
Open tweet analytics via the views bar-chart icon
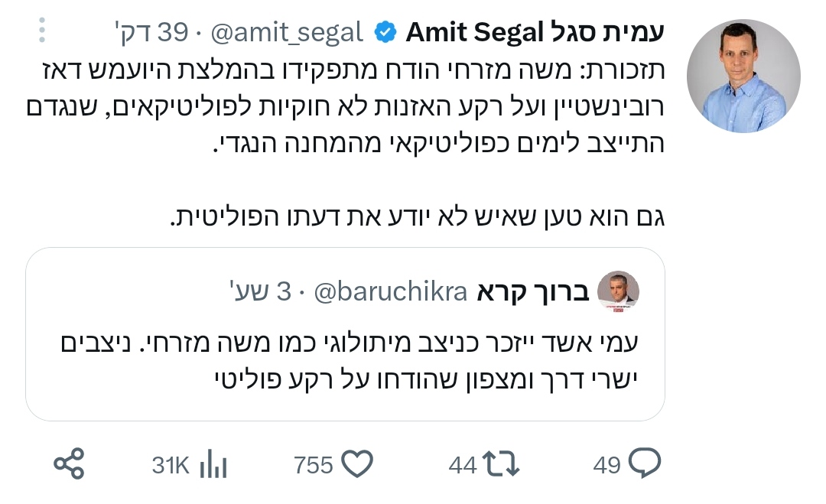[x=213, y=464]
